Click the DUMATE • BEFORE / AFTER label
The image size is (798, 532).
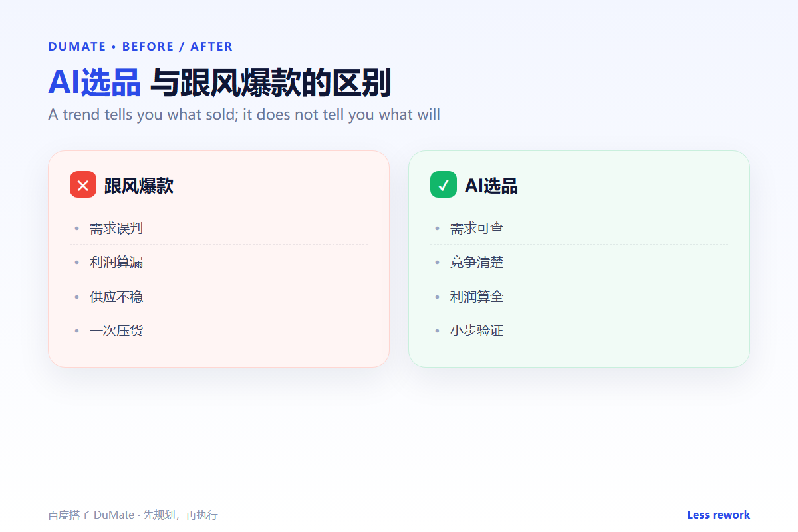click(140, 47)
